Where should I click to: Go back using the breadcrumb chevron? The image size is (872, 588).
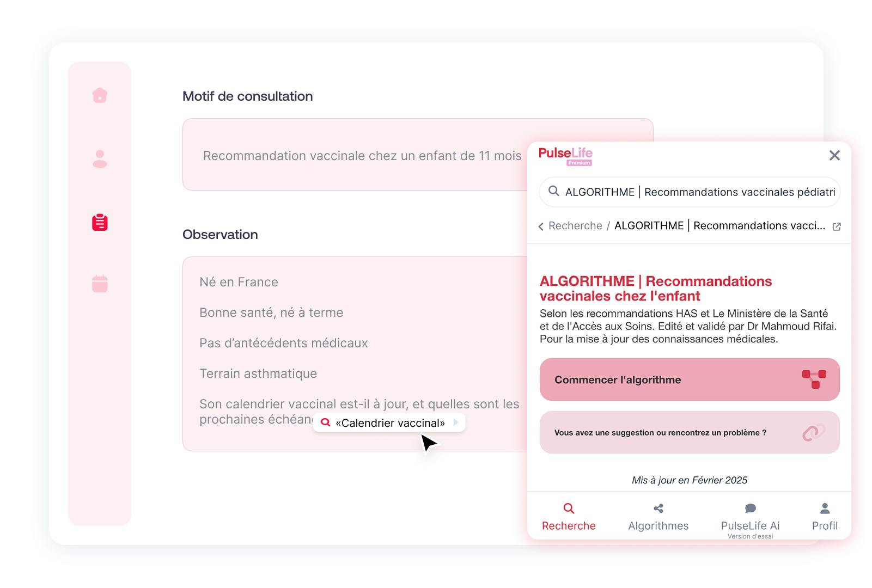click(x=541, y=226)
